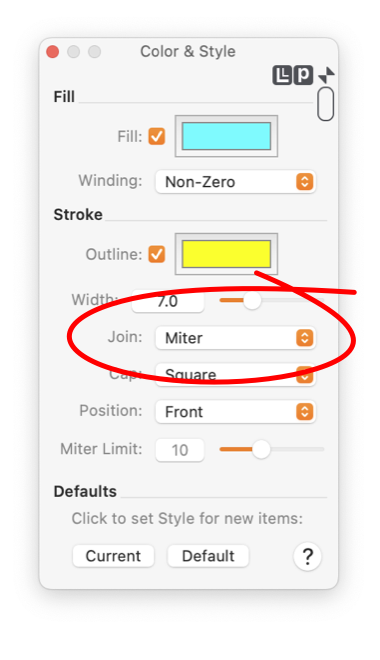Click the Current defaults button
The height and width of the screenshot is (660, 380).
point(113,556)
